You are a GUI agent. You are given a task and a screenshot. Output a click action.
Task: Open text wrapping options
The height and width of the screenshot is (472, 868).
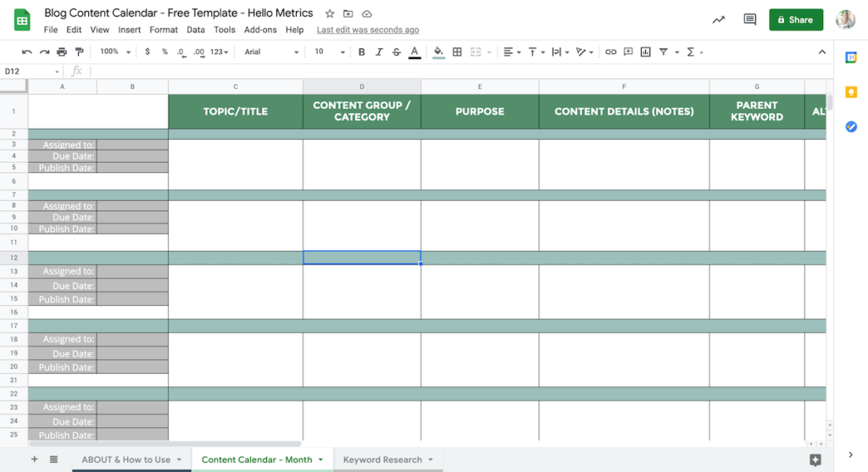coord(560,52)
